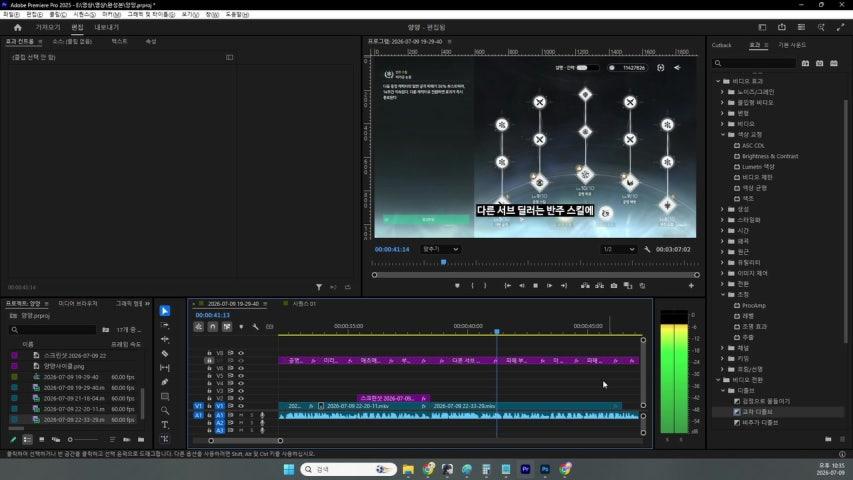Go to In point in program monitor
Viewport: 853px width, 480px height.
(x=508, y=286)
